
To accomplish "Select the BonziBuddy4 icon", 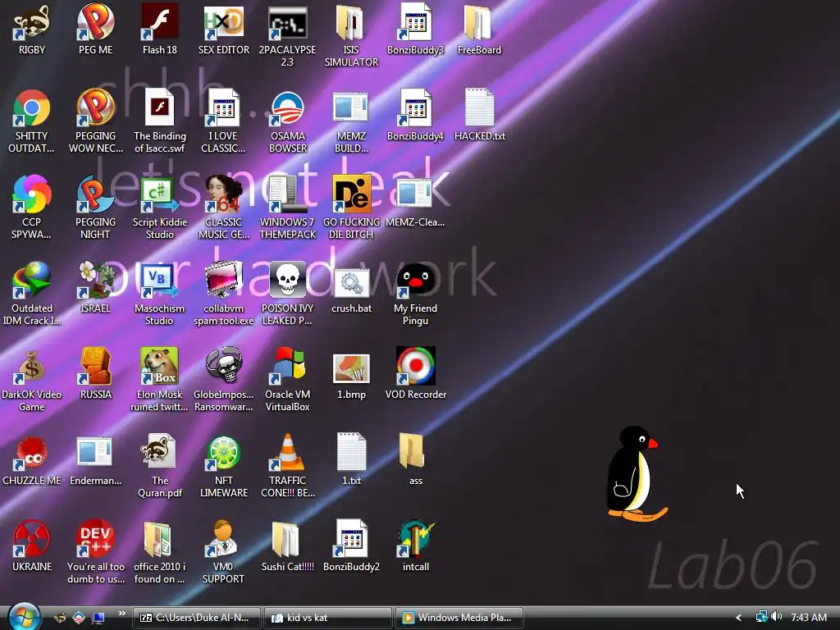I will coord(415,108).
